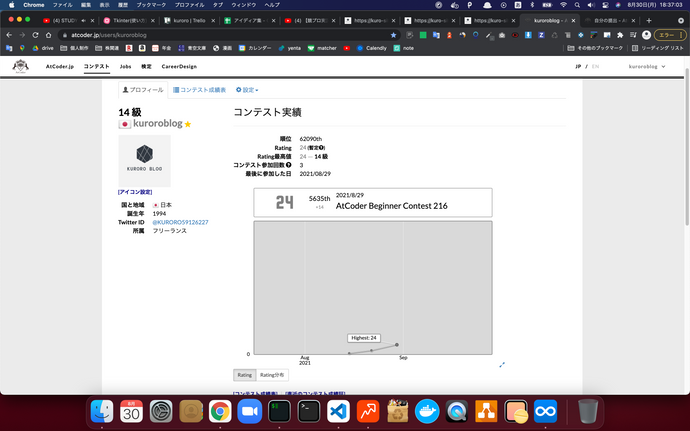Click the Sep rating point on graph
This screenshot has height=431, width=690.
tap(397, 345)
